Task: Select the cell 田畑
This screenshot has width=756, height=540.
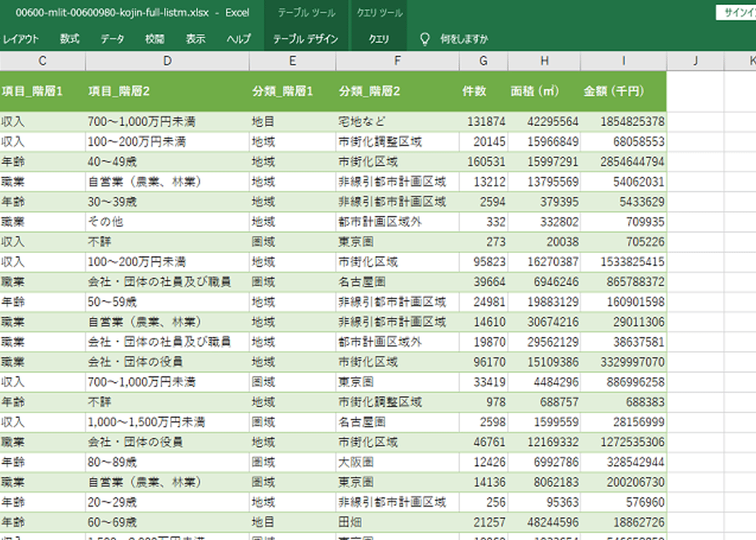Action: click(x=398, y=522)
